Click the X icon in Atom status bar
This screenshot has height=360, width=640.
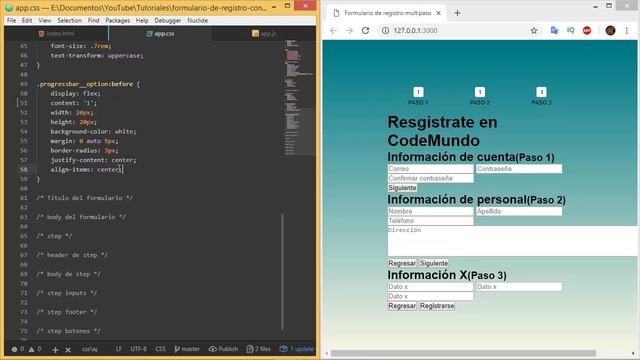pos(68,350)
